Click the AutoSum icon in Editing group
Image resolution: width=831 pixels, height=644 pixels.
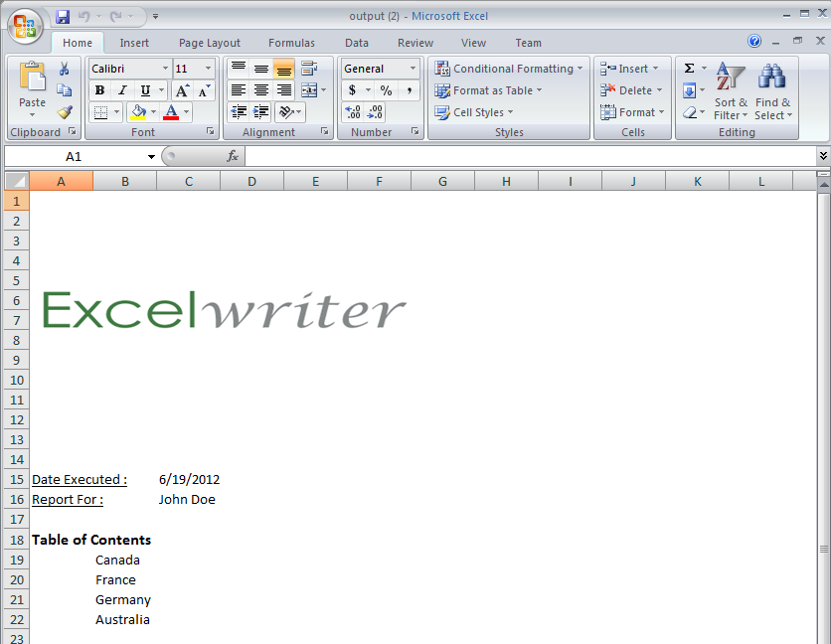point(690,68)
